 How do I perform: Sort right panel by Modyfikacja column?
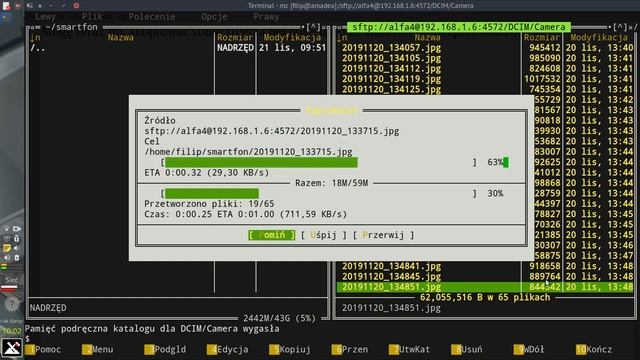tap(599, 38)
